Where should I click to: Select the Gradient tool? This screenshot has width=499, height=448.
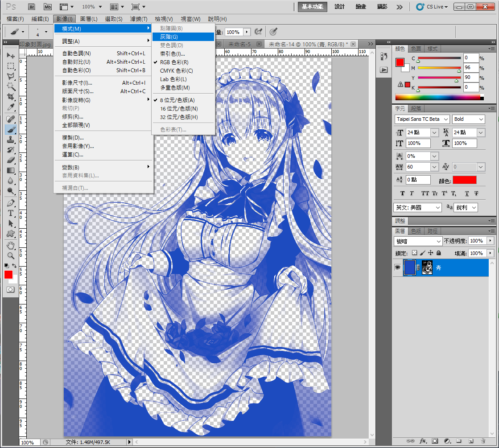pos(11,170)
